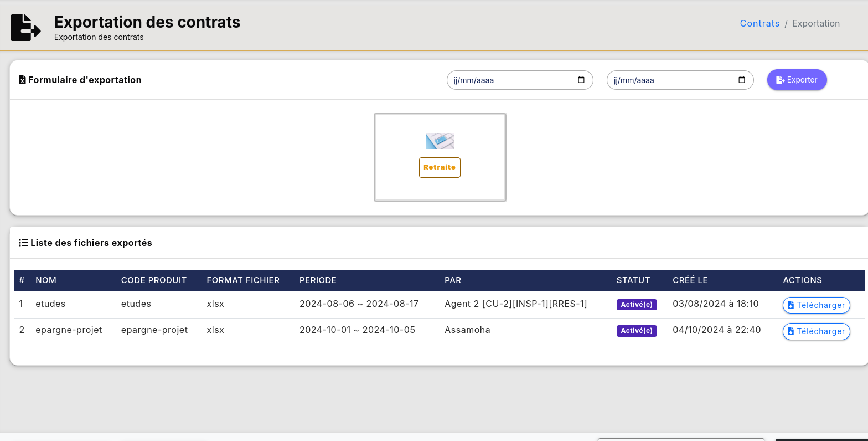The width and height of the screenshot is (868, 441).
Task: Select the Retraite product button
Action: (440, 167)
